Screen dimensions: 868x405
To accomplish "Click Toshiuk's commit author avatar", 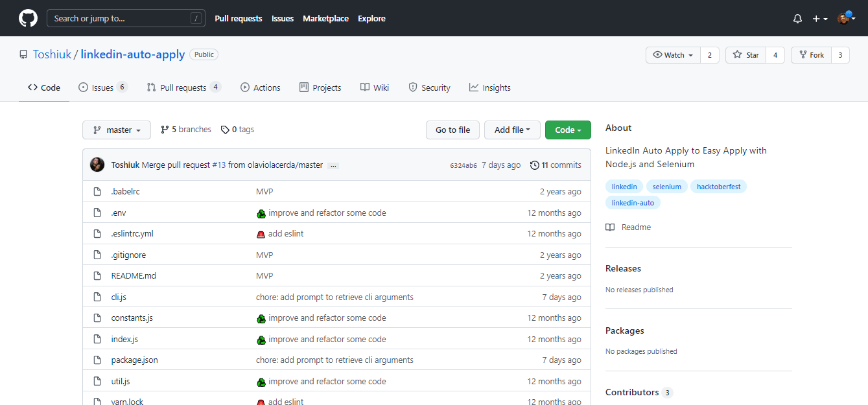I will click(x=97, y=165).
